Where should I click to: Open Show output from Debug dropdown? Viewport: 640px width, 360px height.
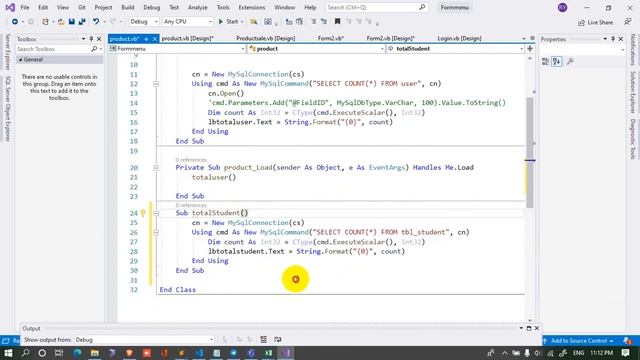coord(144,340)
